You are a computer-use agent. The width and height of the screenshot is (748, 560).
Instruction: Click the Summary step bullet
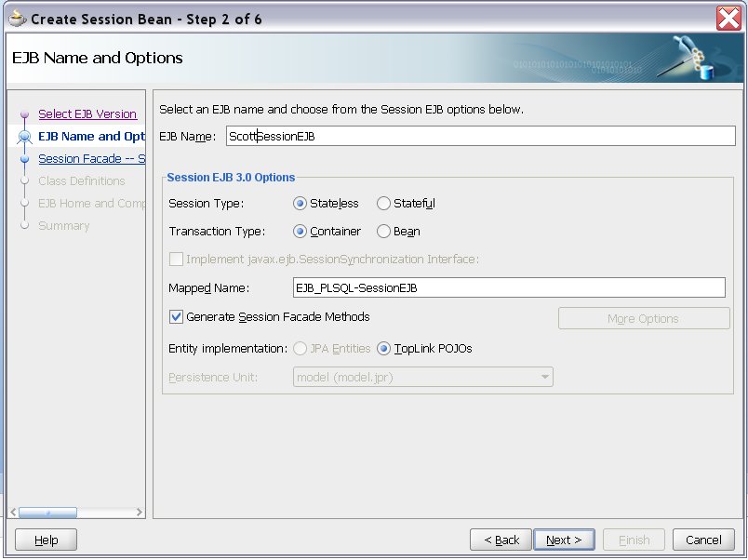pos(25,225)
